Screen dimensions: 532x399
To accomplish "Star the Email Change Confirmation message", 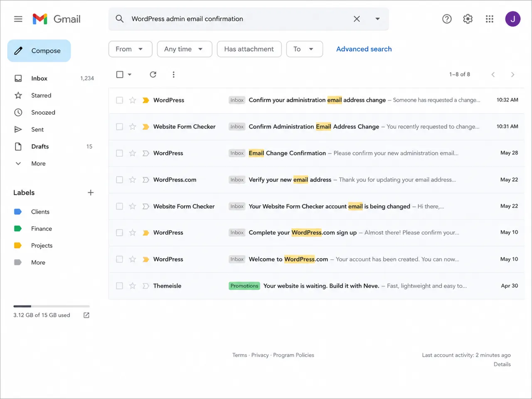I will (x=133, y=153).
